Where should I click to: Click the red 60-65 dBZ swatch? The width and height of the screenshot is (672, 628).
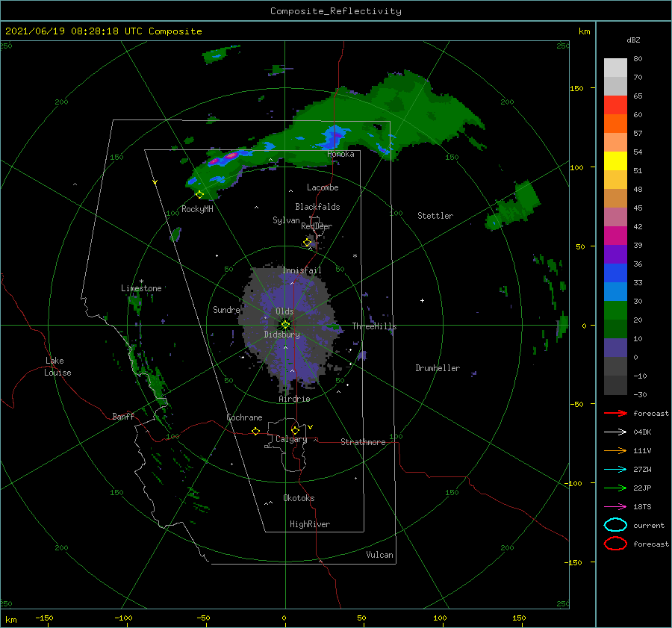coord(615,105)
